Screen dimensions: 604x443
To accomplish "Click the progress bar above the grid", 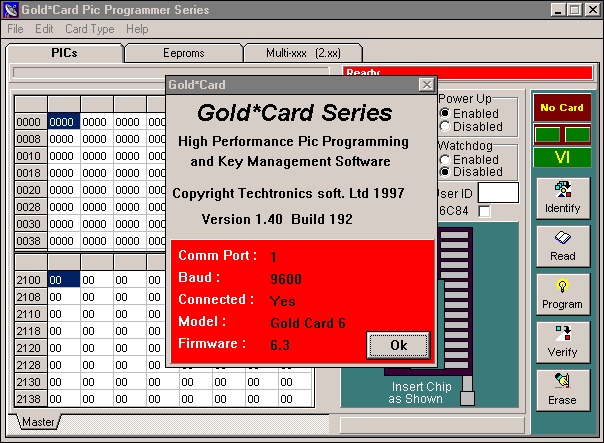I will [171, 72].
